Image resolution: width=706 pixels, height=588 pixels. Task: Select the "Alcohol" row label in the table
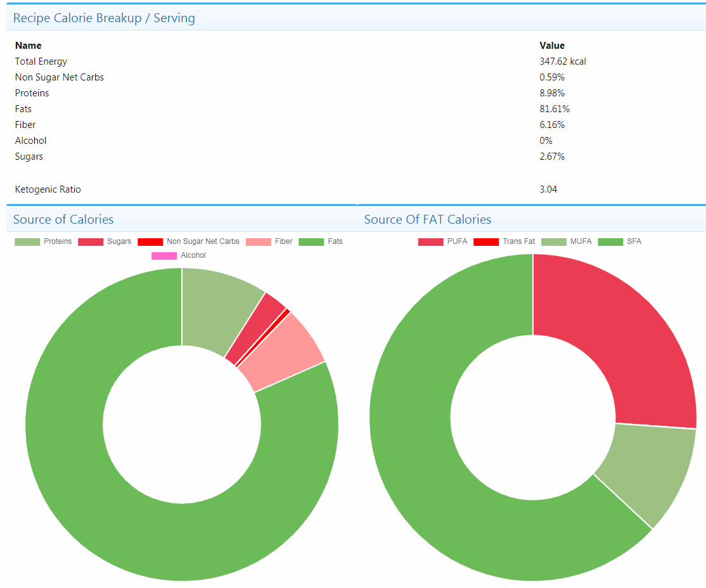tap(30, 141)
